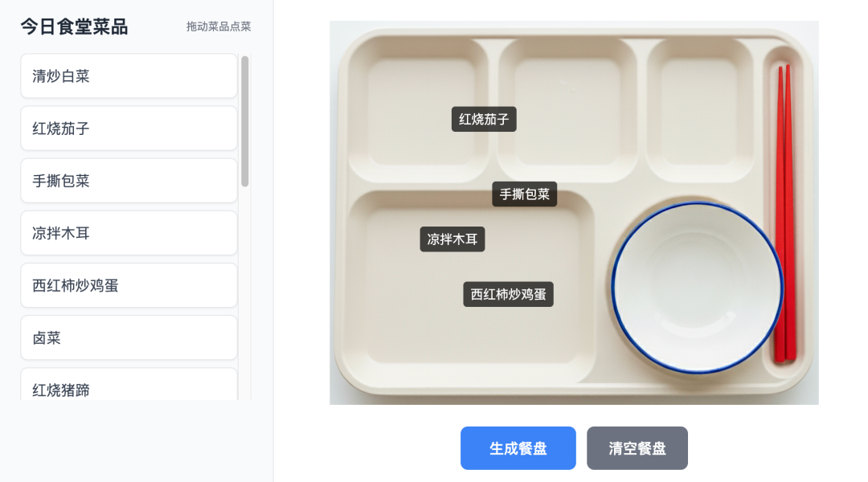Click the 拖动菜品点菜 hint text

tap(219, 27)
